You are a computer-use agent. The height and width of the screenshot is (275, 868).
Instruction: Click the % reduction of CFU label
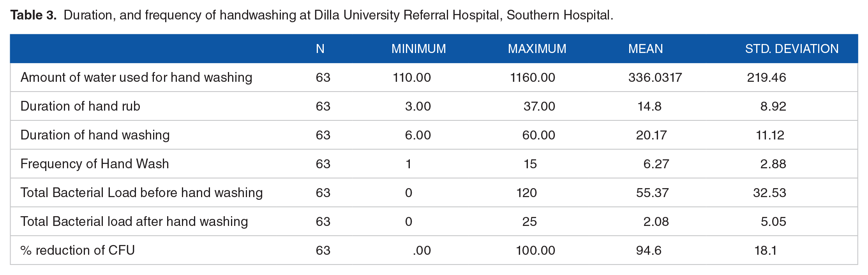78,250
